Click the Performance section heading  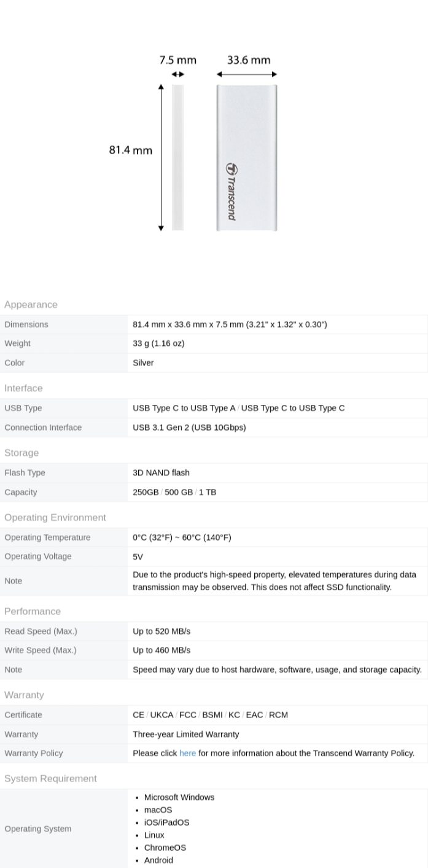33,611
